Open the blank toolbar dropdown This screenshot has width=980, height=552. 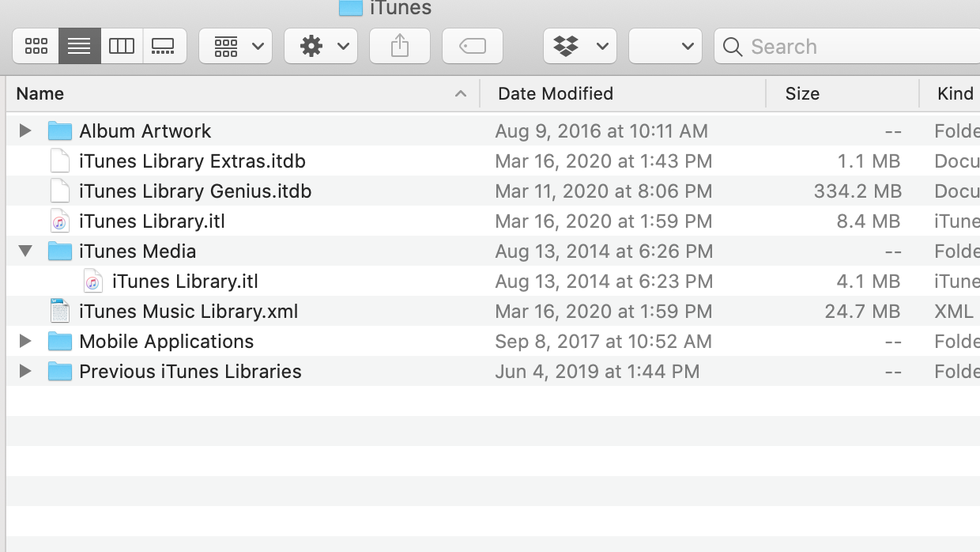[x=665, y=47]
